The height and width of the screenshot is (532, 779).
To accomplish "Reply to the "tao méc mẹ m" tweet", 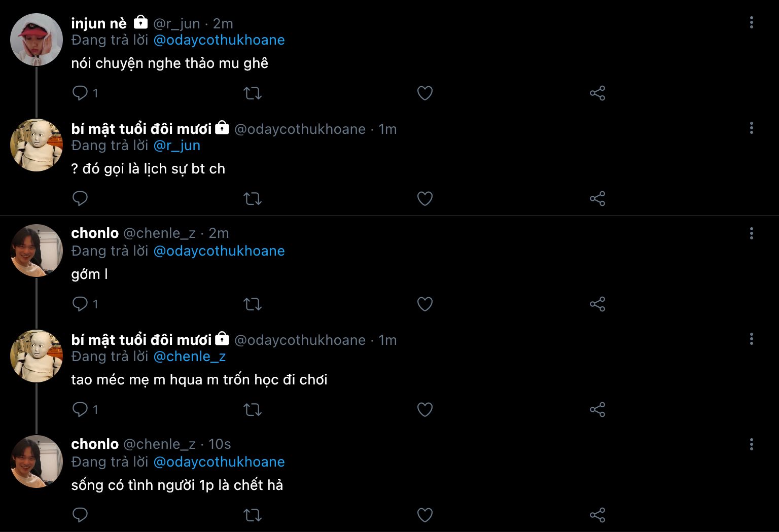I will [x=80, y=409].
